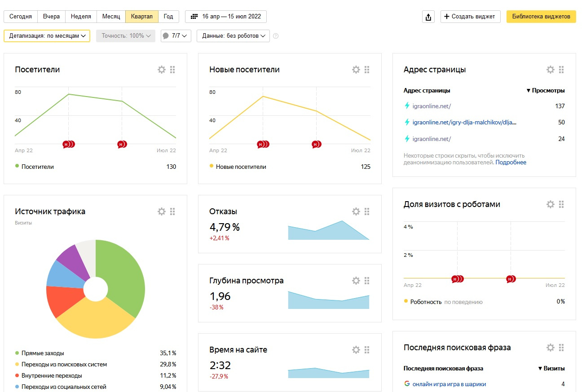
Task: Click gear icon on Адрес страницы widget
Action: point(551,70)
